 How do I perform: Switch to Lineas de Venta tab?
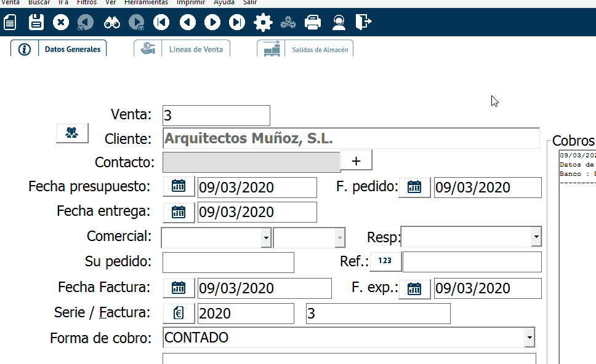pyautogui.click(x=182, y=49)
